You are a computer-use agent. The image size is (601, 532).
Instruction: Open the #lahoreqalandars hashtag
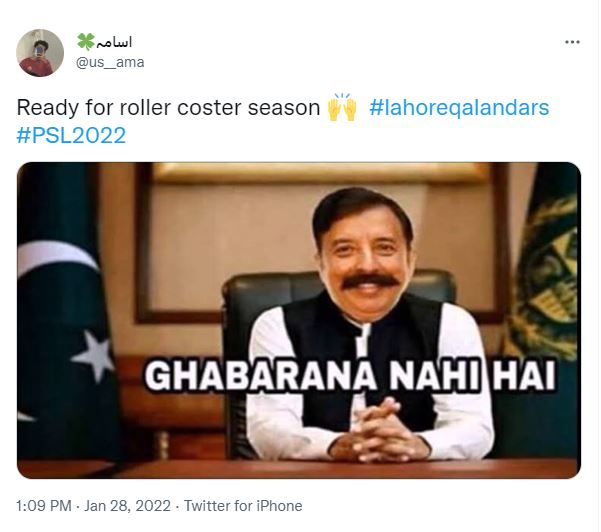pos(459,107)
